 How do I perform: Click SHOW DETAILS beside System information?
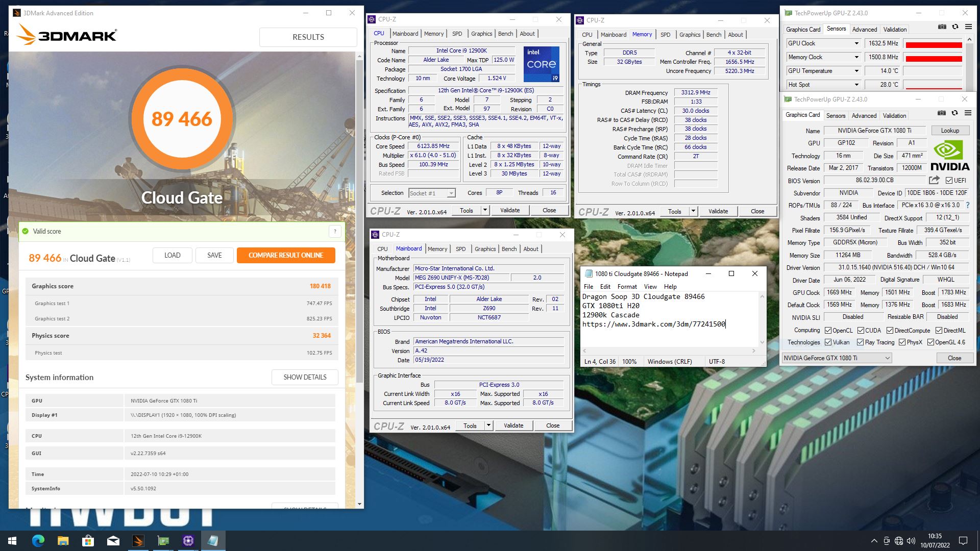[305, 377]
